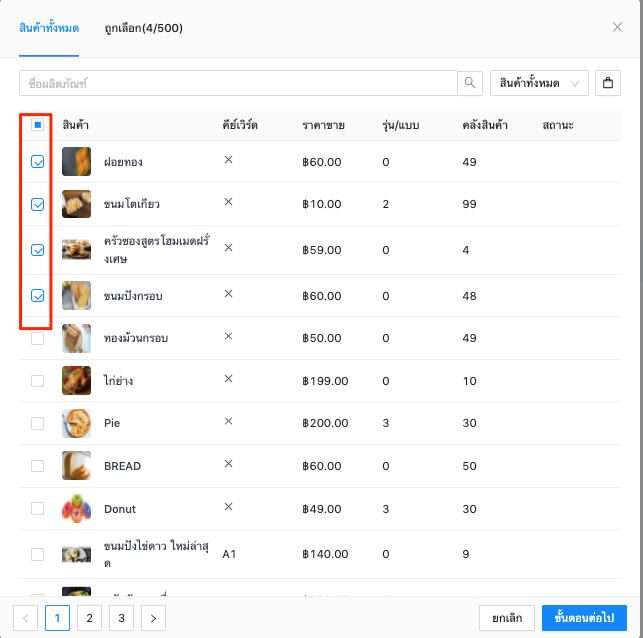643x638 pixels.
Task: Click the shopping bag icon button
Action: click(x=608, y=83)
